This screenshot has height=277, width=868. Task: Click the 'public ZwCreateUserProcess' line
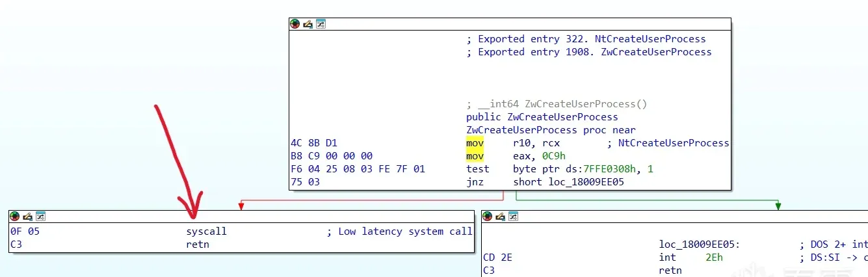[542, 117]
